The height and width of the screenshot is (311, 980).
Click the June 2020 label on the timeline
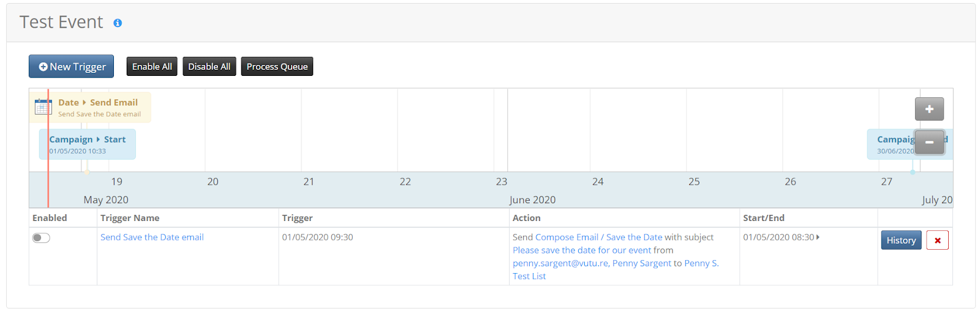click(533, 200)
